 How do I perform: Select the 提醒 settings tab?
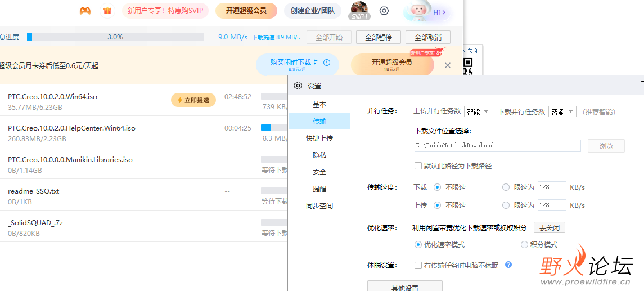point(319,189)
